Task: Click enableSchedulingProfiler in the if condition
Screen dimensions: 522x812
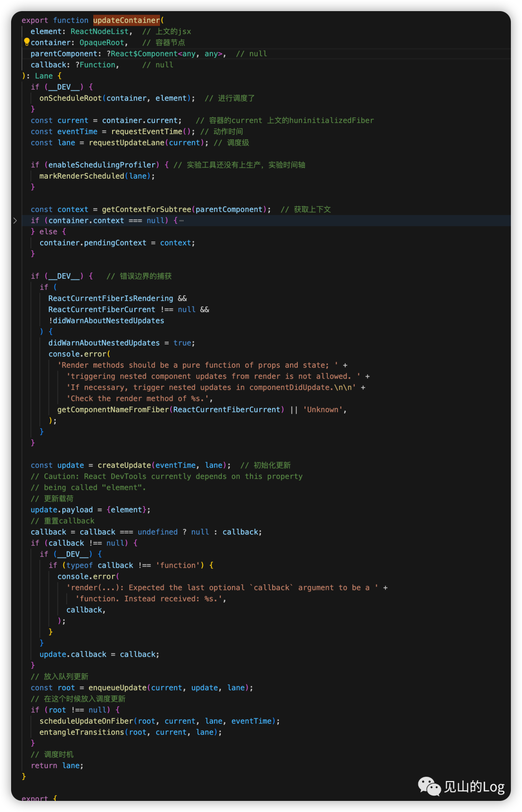Action: (x=102, y=165)
